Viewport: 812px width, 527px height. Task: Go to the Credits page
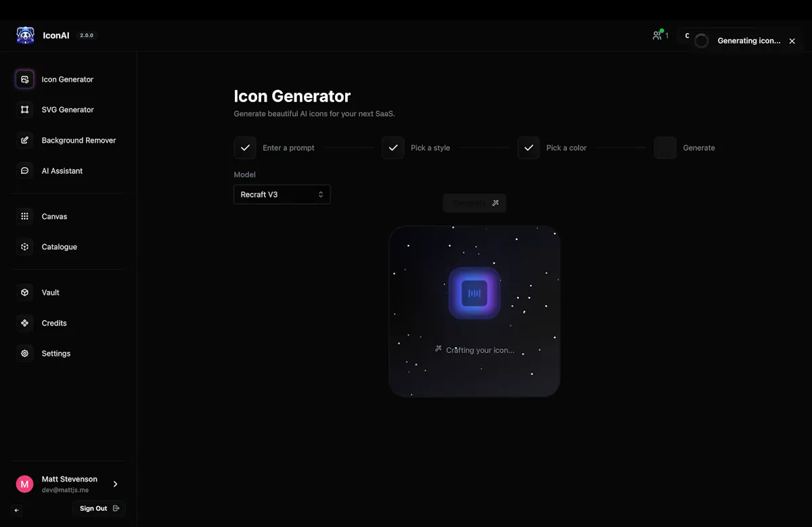pyautogui.click(x=68, y=323)
